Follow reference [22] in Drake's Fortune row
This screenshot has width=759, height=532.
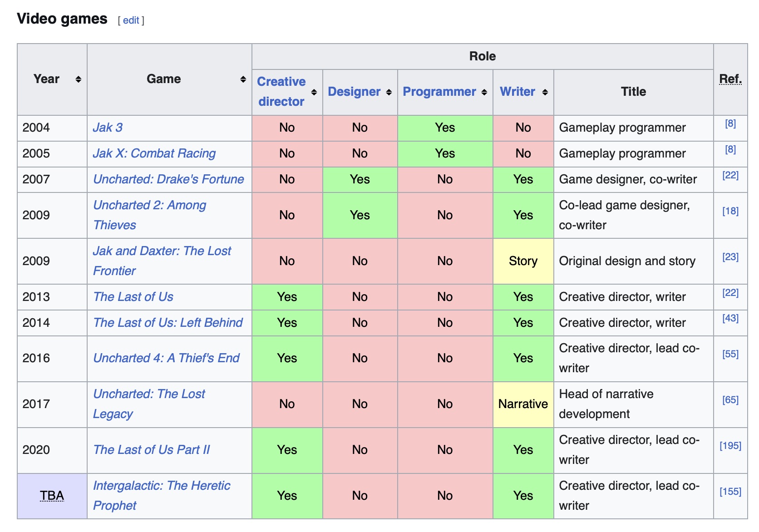[730, 175]
